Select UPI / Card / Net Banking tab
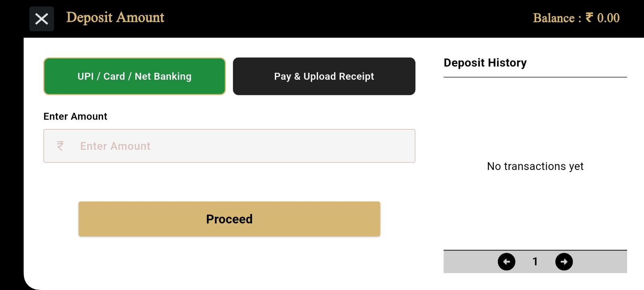The image size is (644, 290). click(134, 77)
